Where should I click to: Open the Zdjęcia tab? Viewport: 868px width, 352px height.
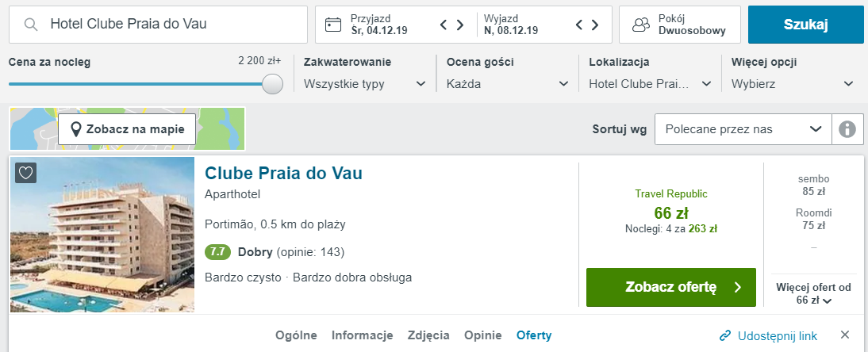click(428, 335)
